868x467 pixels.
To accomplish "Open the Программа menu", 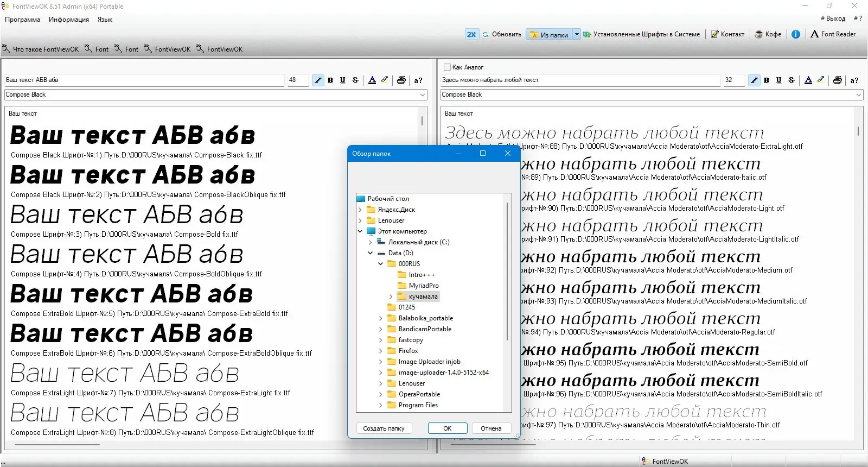I will coord(23,20).
